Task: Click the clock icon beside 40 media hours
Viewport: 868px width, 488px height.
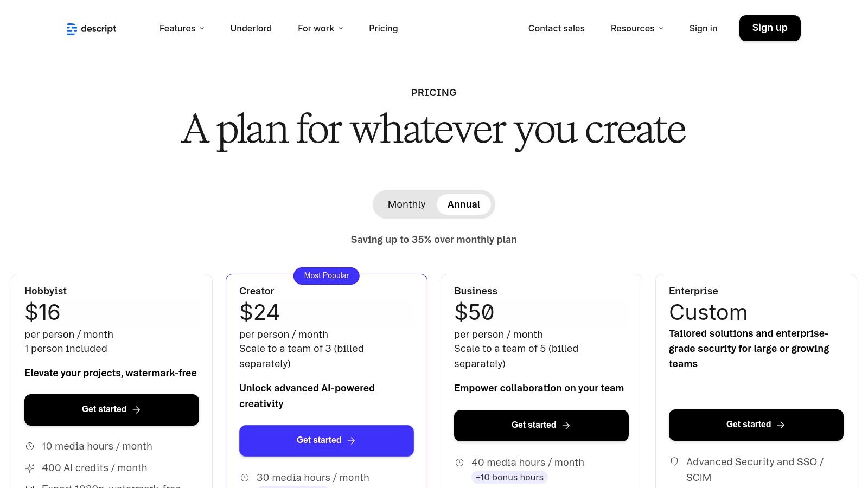Action: click(x=461, y=462)
